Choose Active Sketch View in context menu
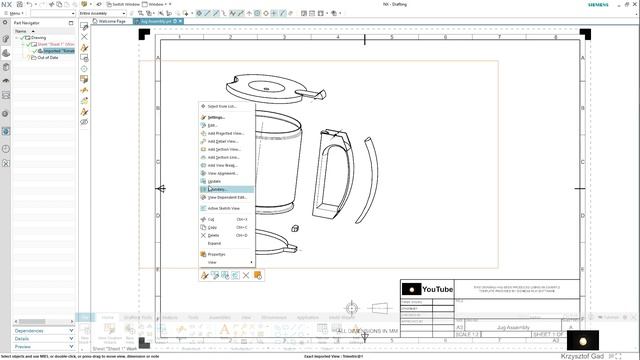This screenshot has width=640, height=360. [227, 209]
